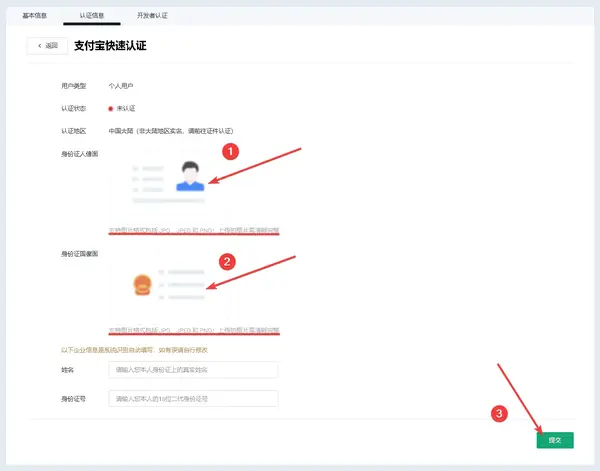The image size is (600, 471).
Task: Submit the form with the green 提交 button
Action: click(555, 440)
